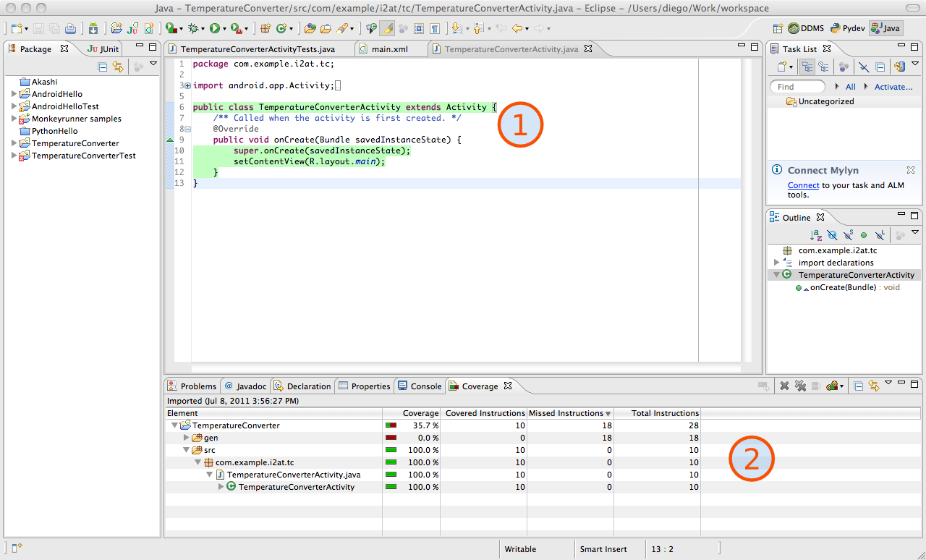Select the PythonHello project
The height and width of the screenshot is (560, 926).
tap(54, 131)
